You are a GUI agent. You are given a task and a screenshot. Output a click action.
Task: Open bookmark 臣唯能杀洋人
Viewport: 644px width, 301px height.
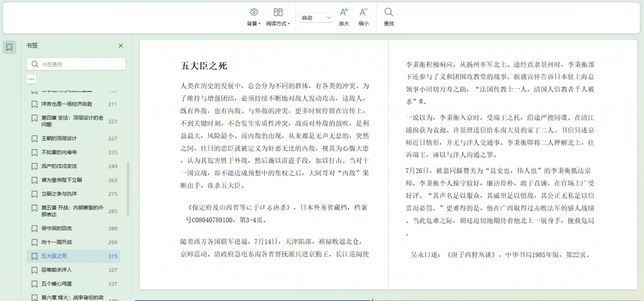[56, 270]
